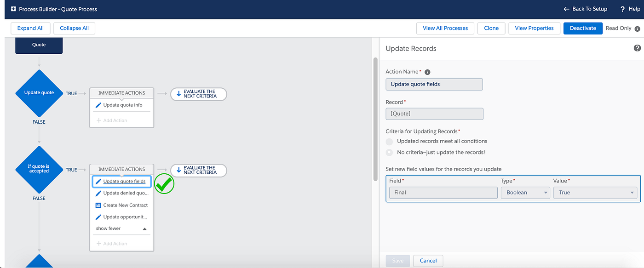Click View All Processes button
This screenshot has height=268, width=644.
(445, 28)
